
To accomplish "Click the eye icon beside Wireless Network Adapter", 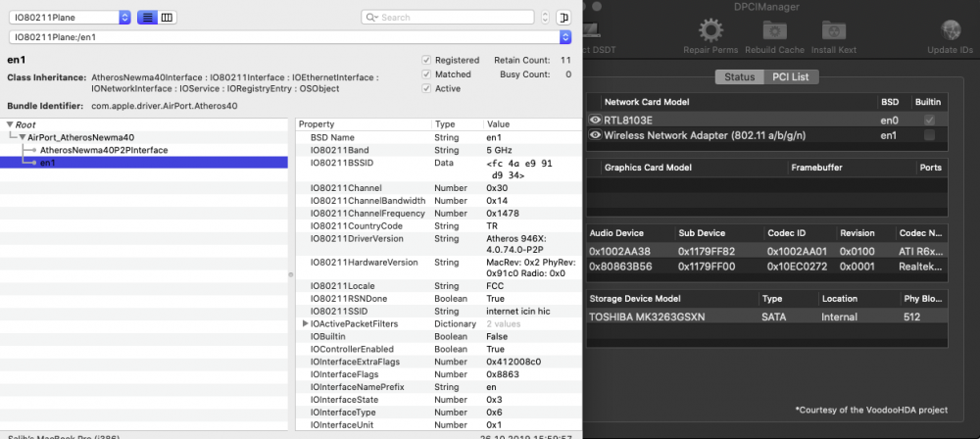I will pyautogui.click(x=595, y=135).
